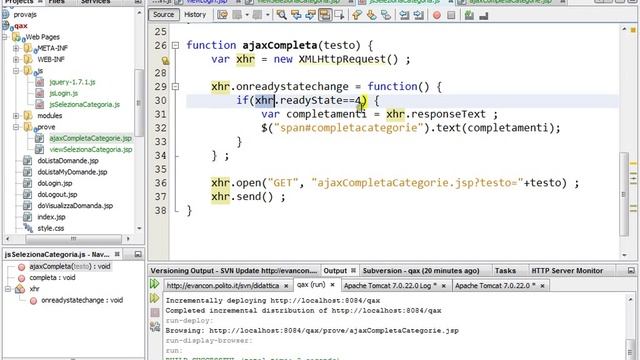This screenshot has width=640, height=360.
Task: Click editor vertical scrollbar thumb
Action: (624, 194)
